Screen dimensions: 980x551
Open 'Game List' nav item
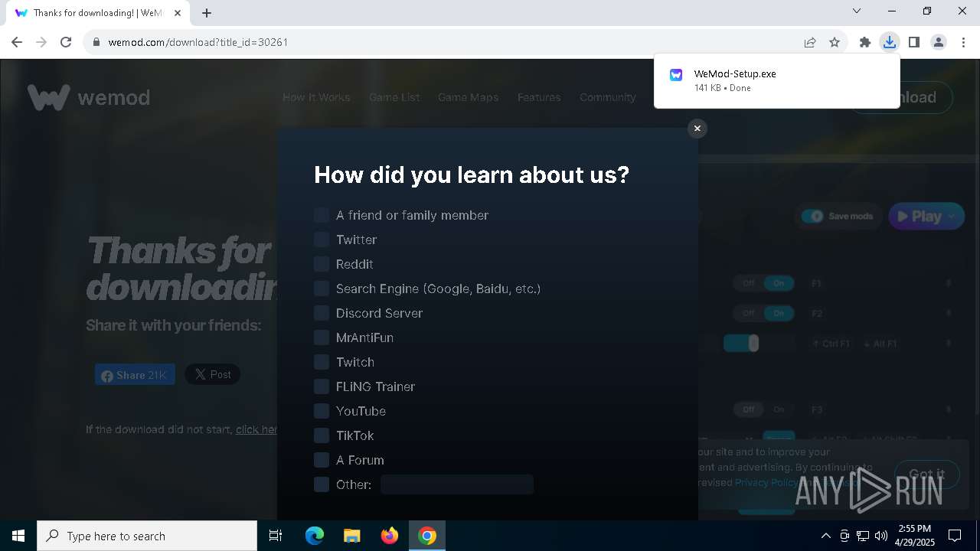[x=394, y=97]
